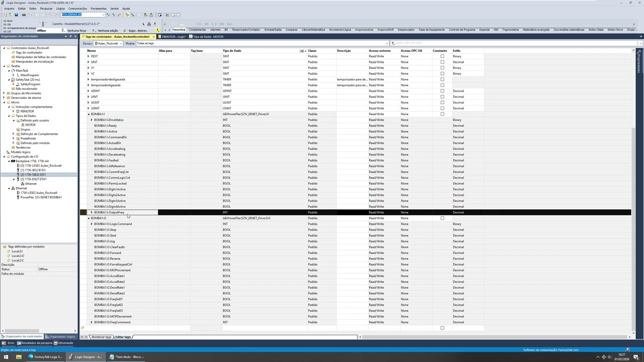Click the name filter input field
Screen dimensions: 644x362
(516, 43)
